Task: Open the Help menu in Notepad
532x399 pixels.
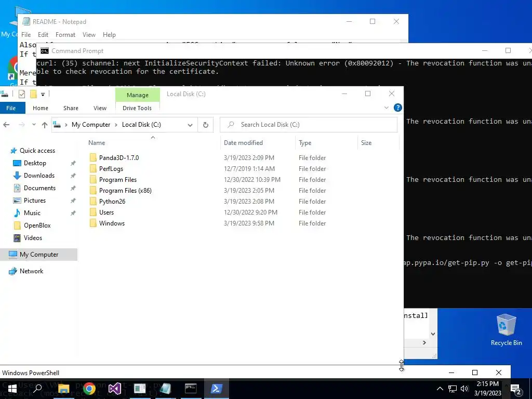Action: [x=109, y=35]
